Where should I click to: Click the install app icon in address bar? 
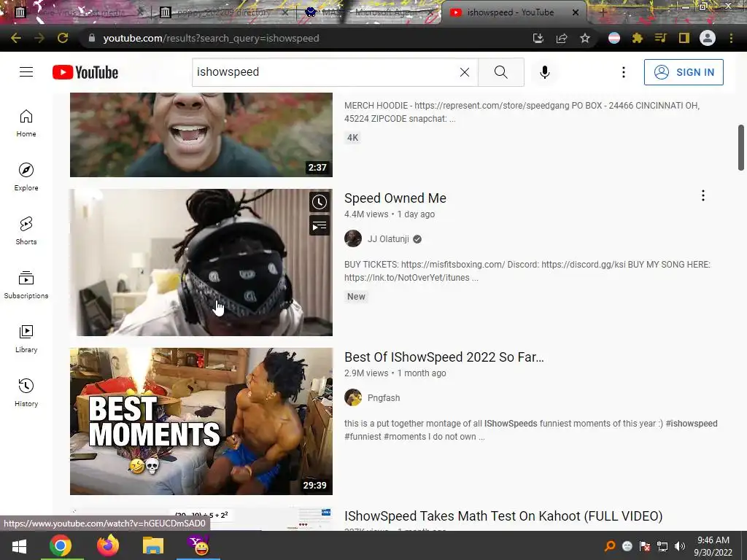tap(538, 38)
